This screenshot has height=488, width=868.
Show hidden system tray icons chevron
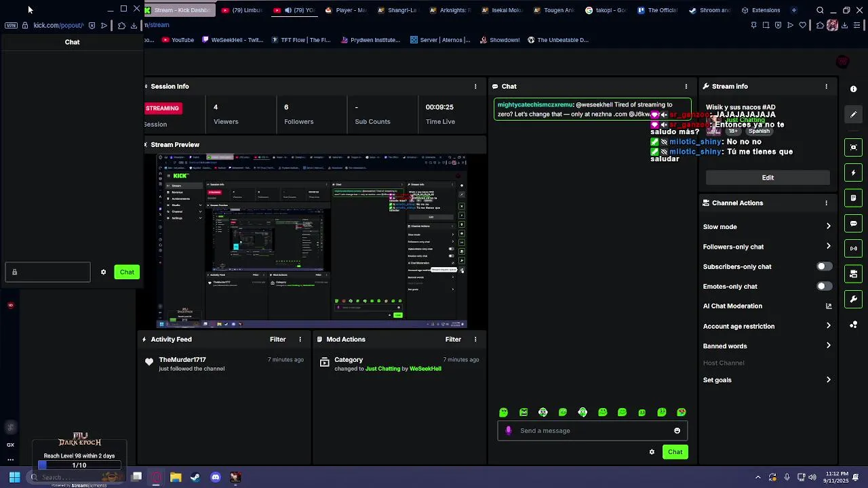[757, 477]
